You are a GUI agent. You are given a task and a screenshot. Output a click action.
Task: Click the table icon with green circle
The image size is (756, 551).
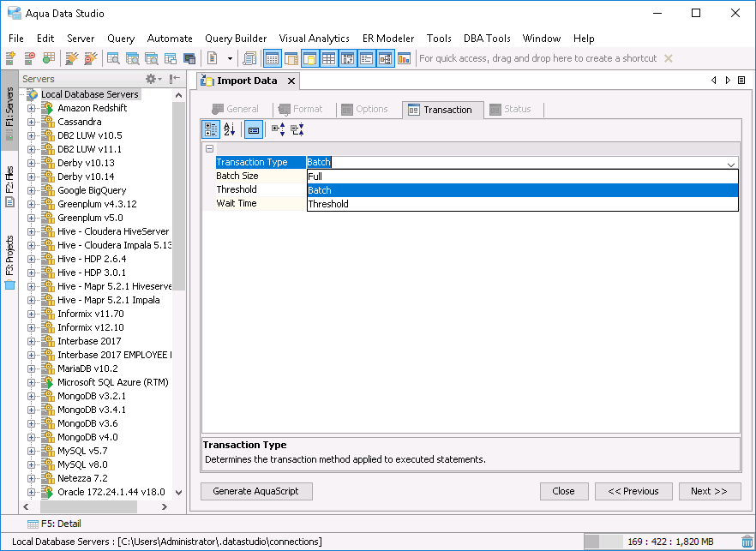[48, 58]
